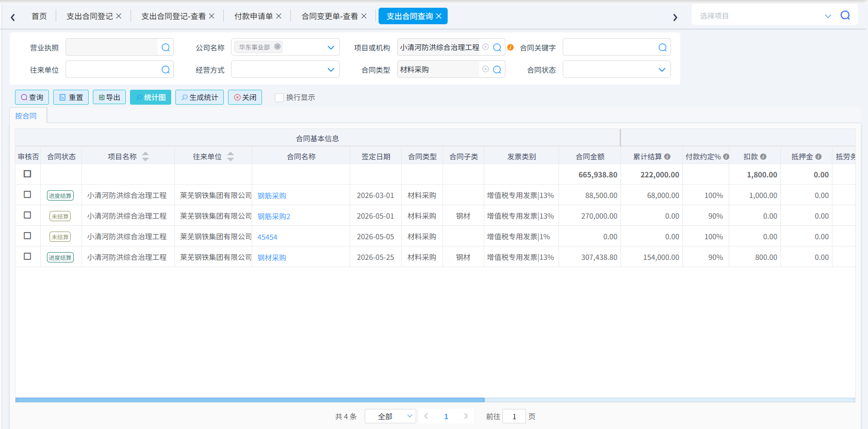The height and width of the screenshot is (429, 868).
Task: Select the 按合同 tab
Action: click(26, 116)
